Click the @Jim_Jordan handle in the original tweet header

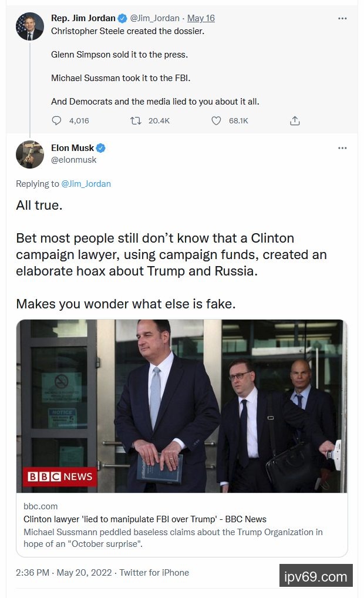154,18
